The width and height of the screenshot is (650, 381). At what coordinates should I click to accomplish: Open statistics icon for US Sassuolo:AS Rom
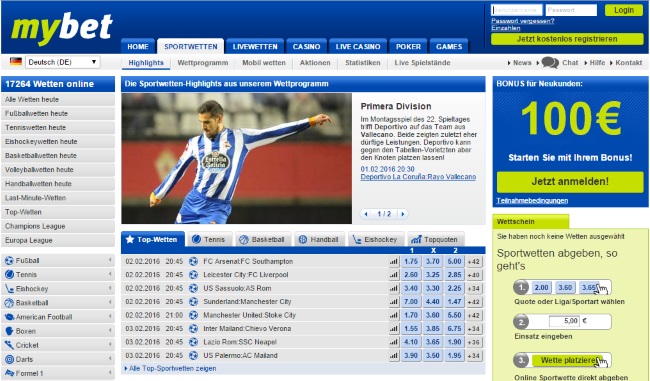pos(394,288)
